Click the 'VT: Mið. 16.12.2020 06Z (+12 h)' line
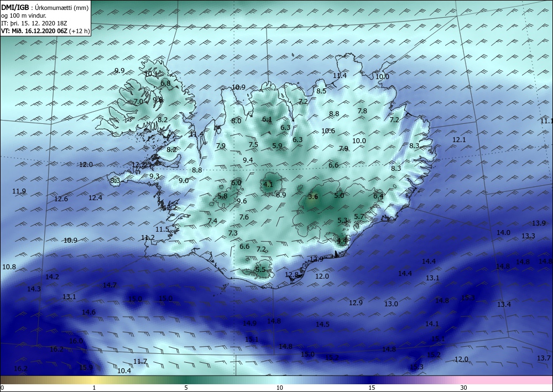Viewport: 553px width, 392px height. 45,31
